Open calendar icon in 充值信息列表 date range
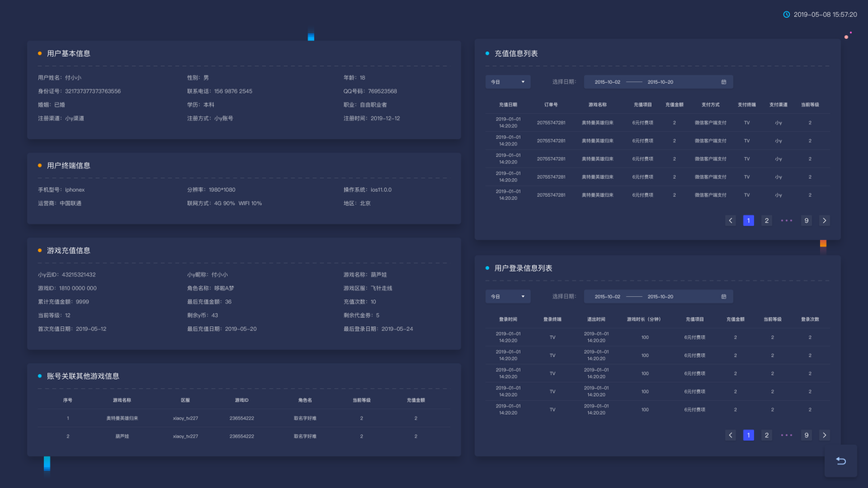Screen dimensions: 868x488 [x=723, y=82]
